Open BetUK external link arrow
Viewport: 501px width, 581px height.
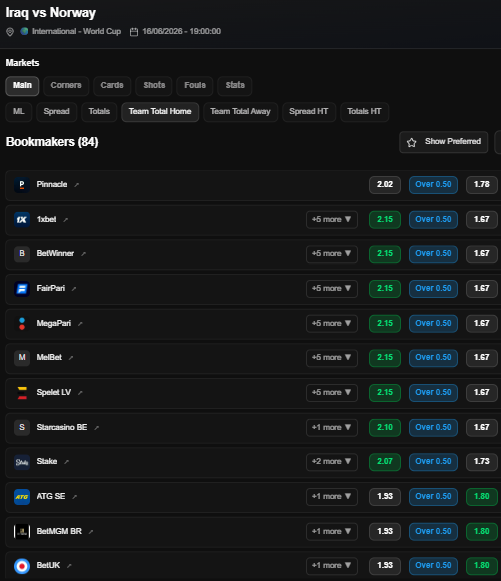[69, 566]
